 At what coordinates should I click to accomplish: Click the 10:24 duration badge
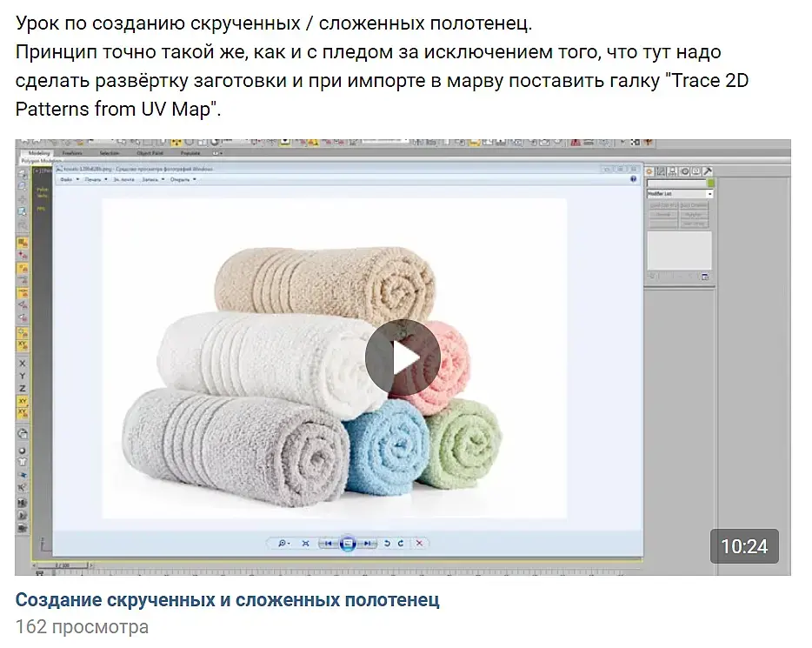click(744, 546)
